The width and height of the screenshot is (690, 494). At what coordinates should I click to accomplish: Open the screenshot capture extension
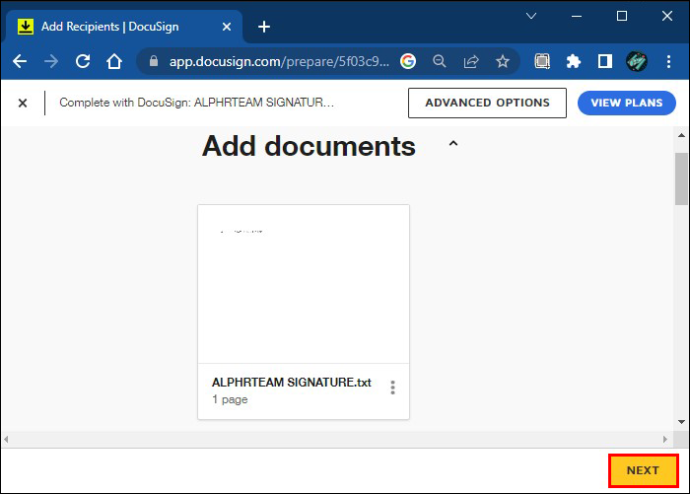(x=542, y=61)
